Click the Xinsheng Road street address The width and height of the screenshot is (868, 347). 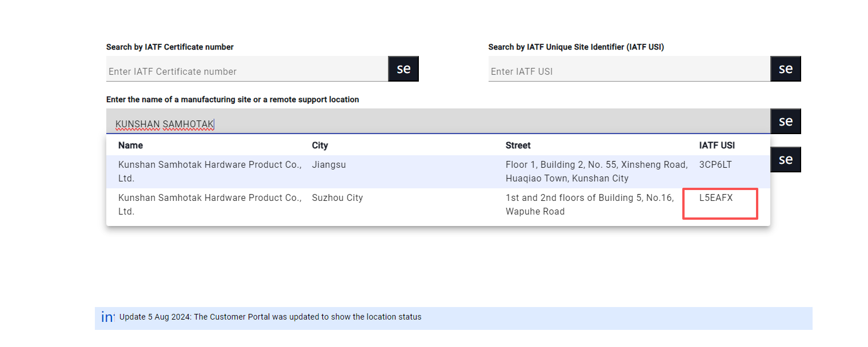pyautogui.click(x=597, y=171)
